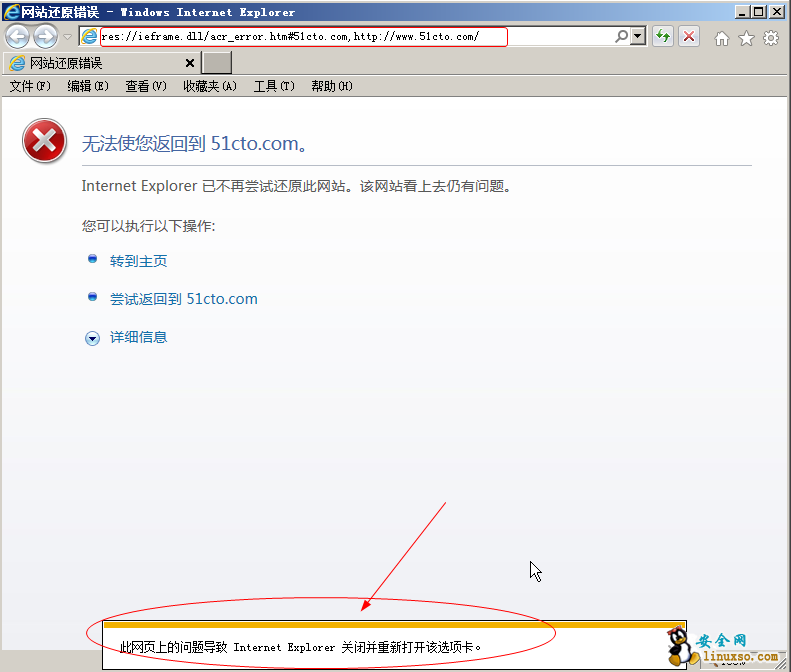Viewport: 791px width, 672px height.
Task: Open the Tools gear icon
Action: (771, 38)
